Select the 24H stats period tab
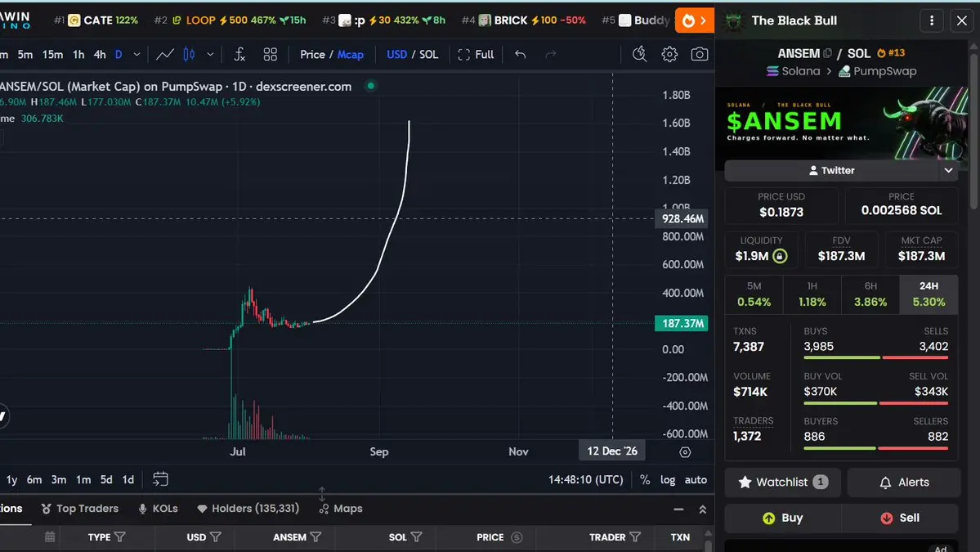 (x=929, y=294)
